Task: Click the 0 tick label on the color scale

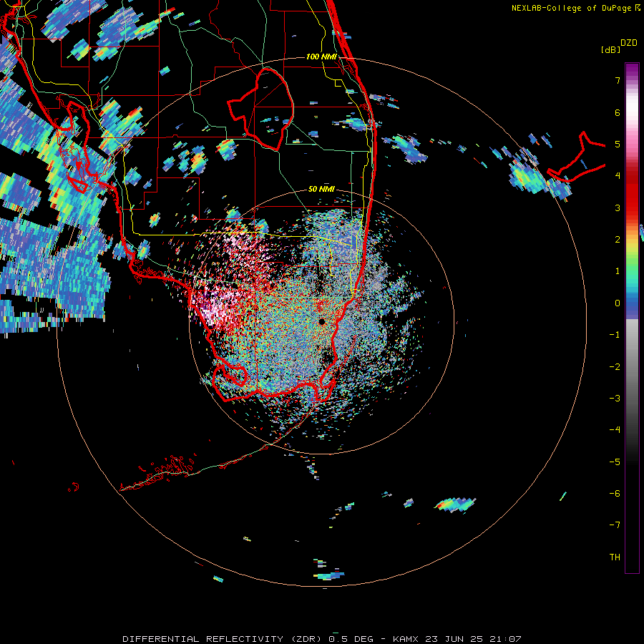Action: pyautogui.click(x=618, y=303)
